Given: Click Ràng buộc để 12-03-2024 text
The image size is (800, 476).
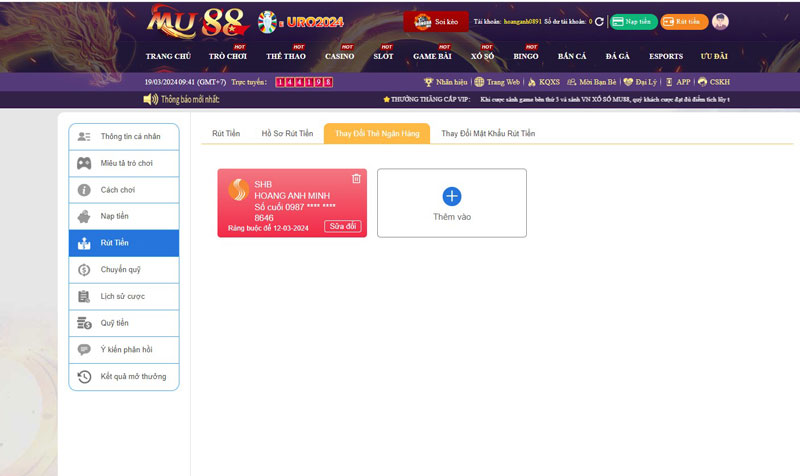Looking at the screenshot, I should 268,228.
